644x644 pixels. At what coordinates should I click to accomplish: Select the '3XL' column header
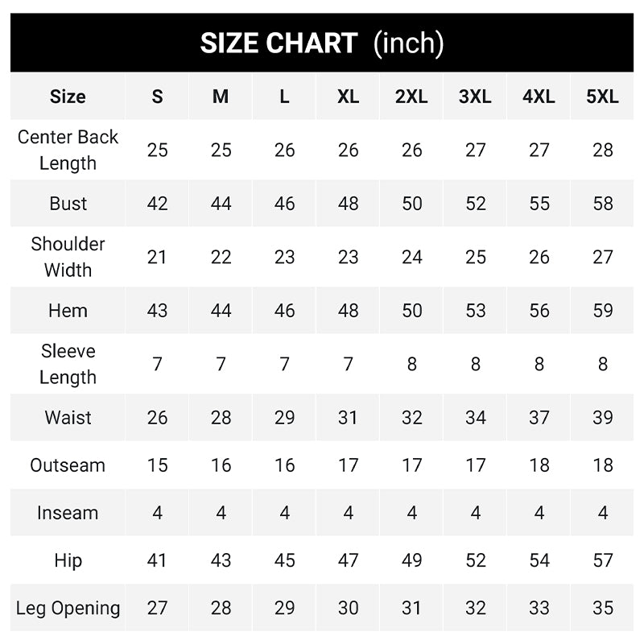point(475,97)
